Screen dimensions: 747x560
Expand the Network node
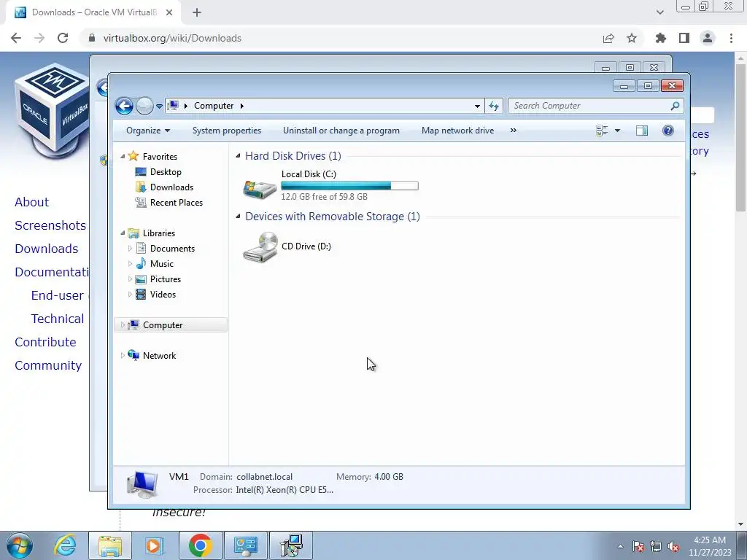(123, 355)
